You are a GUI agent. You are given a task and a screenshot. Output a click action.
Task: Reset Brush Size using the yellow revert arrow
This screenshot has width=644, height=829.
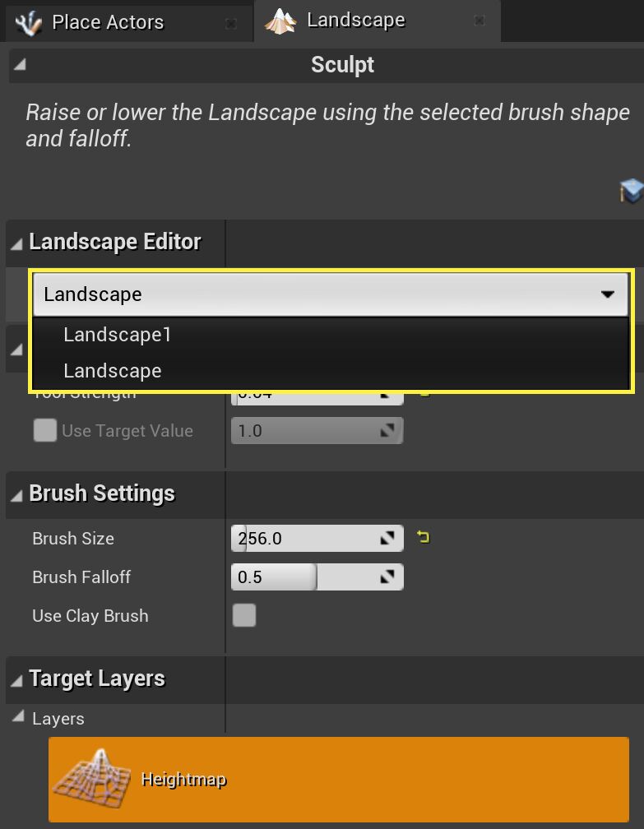422,538
